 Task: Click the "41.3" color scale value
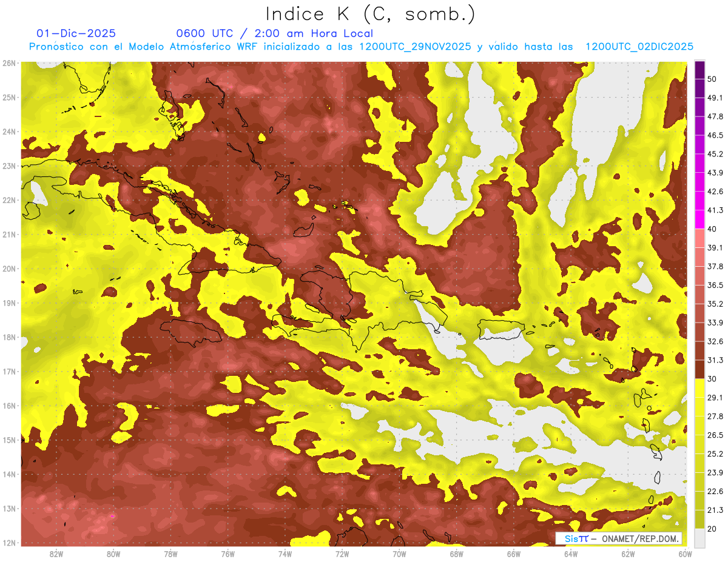[x=715, y=210]
